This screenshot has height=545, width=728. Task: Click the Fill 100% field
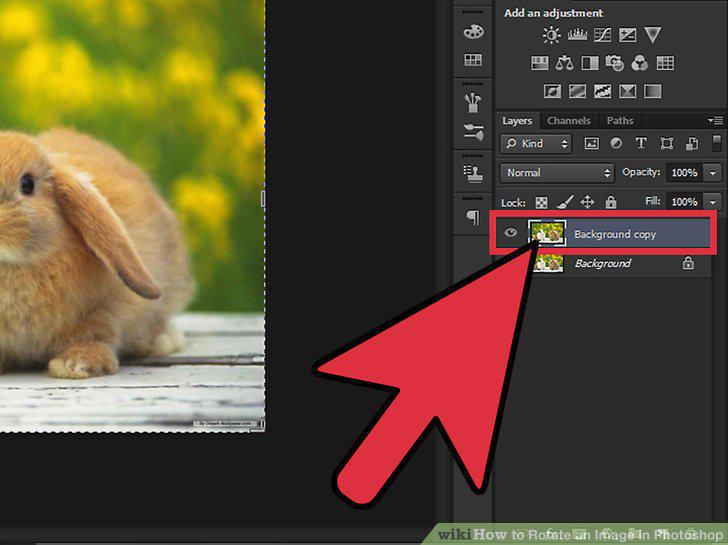pyautogui.click(x=684, y=202)
